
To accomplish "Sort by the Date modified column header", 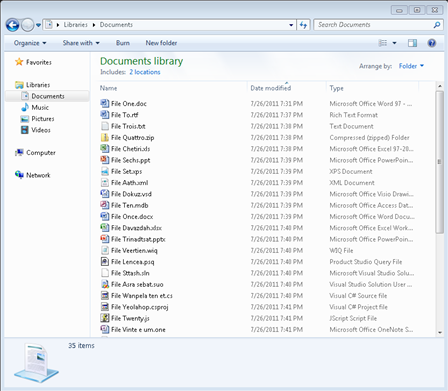I will (x=271, y=88).
